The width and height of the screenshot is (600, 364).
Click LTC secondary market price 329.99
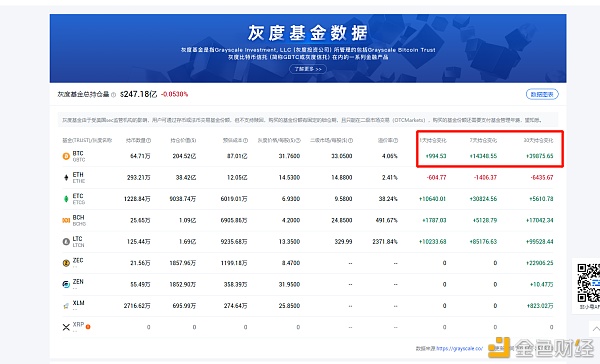click(x=343, y=242)
